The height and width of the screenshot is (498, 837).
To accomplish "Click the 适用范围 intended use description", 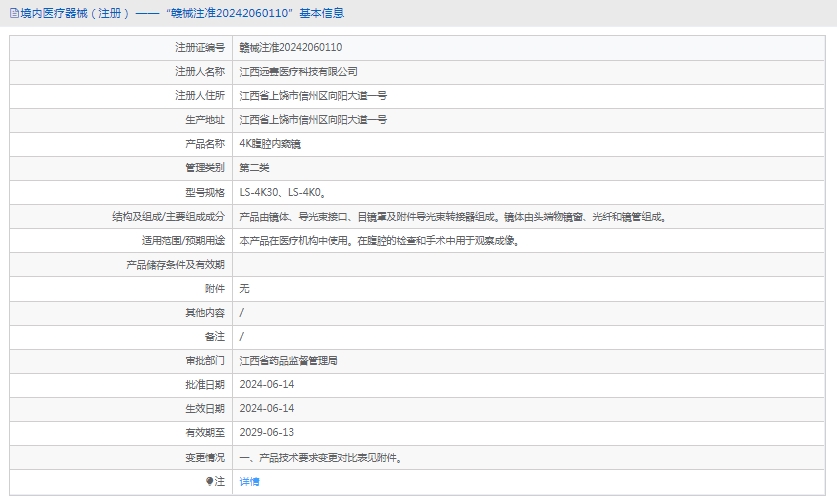I will pyautogui.click(x=380, y=240).
